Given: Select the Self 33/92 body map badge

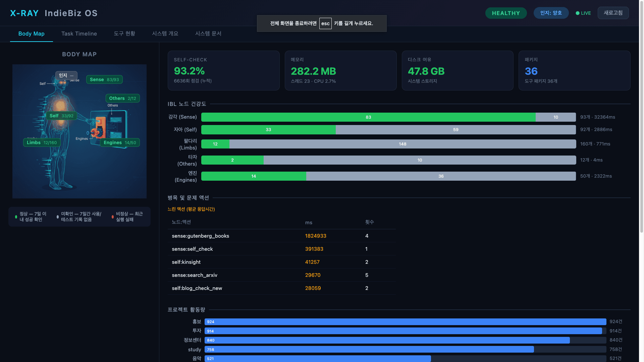Looking at the screenshot, I should [62, 115].
